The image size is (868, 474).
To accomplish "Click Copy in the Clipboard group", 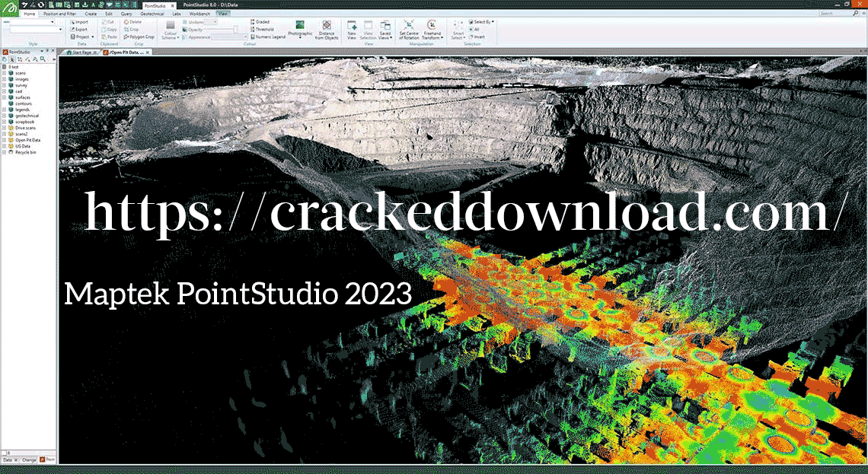I will pos(108,30).
